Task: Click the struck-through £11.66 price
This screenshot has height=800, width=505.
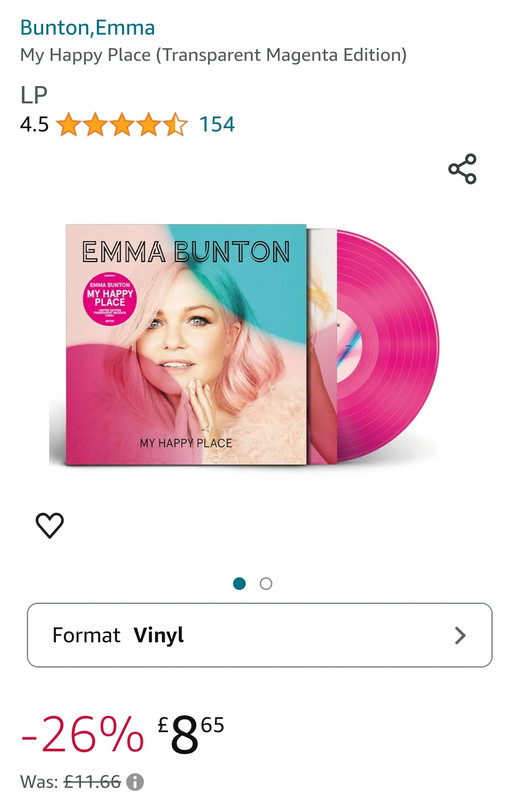Action: point(92,782)
